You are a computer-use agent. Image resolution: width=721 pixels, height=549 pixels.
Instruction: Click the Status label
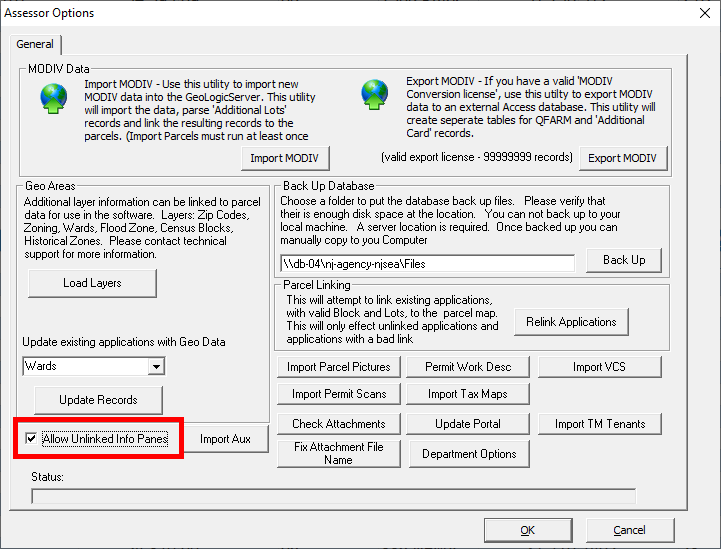click(x=47, y=477)
